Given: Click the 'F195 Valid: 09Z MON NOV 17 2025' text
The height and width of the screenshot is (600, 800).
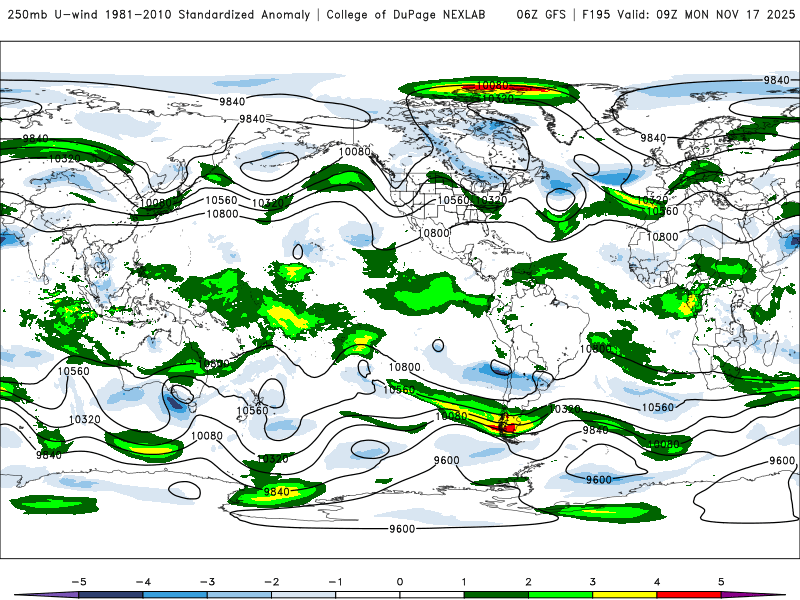Looking at the screenshot, I should pyautogui.click(x=688, y=15).
